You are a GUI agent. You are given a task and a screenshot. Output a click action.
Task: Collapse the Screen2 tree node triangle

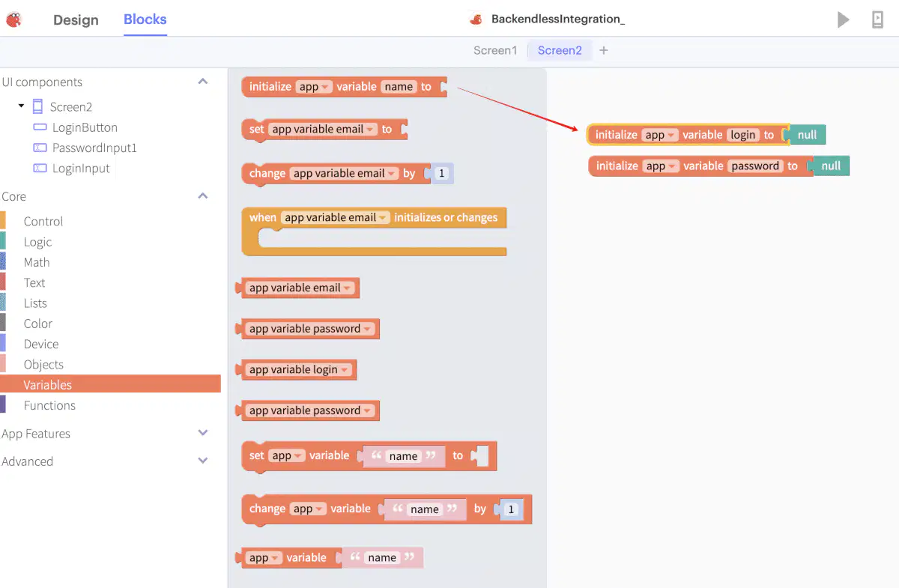tap(21, 106)
